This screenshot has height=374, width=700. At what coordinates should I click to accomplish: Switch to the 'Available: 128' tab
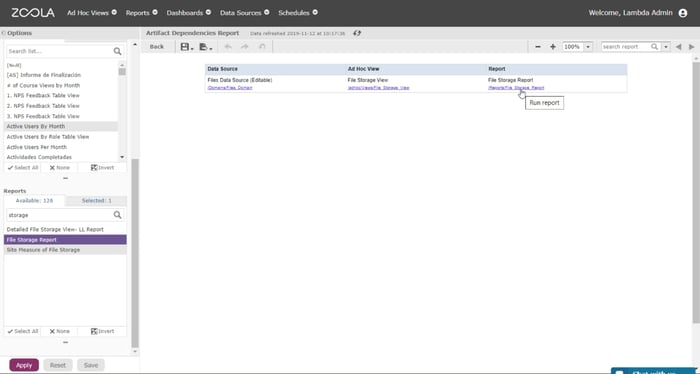pyautogui.click(x=34, y=201)
